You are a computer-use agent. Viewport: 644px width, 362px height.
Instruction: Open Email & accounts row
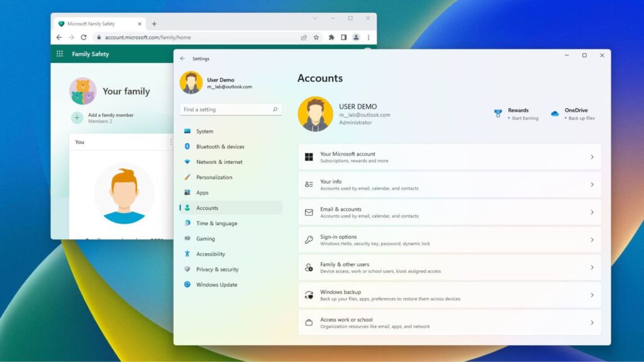450,212
